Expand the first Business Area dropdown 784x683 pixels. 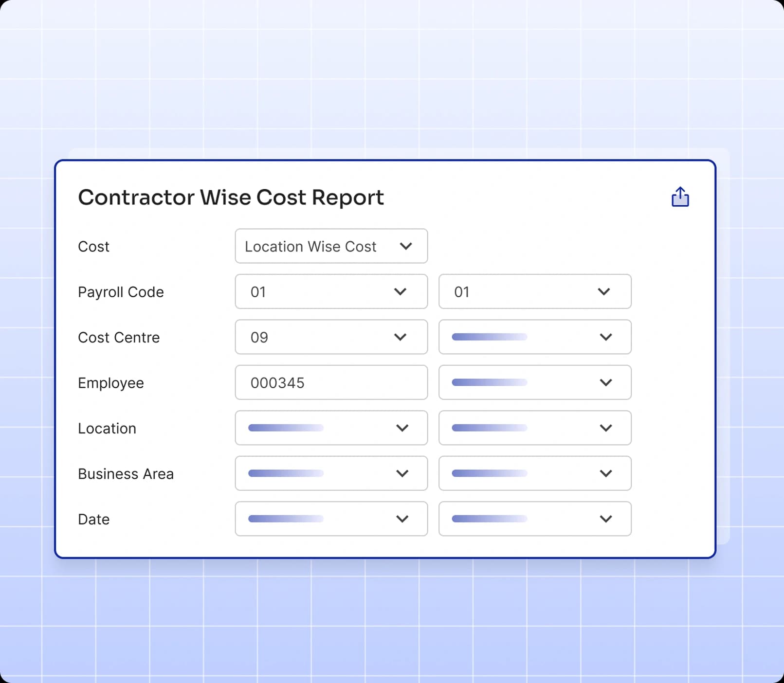331,473
